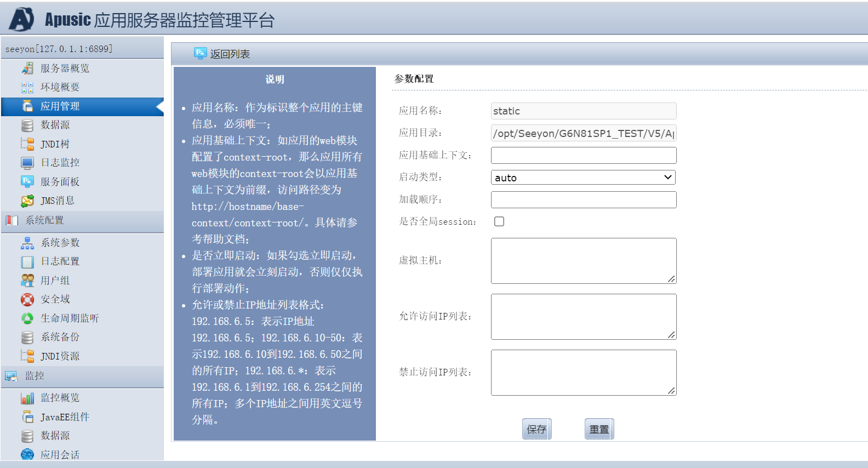Image resolution: width=868 pixels, height=468 pixels.
Task: Click the 应用会话 globe icon
Action: 27,454
